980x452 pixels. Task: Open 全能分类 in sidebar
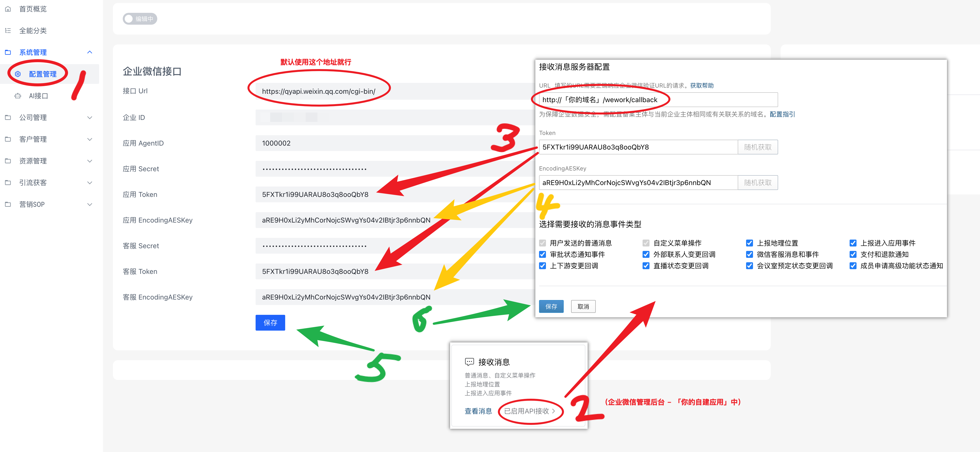33,30
